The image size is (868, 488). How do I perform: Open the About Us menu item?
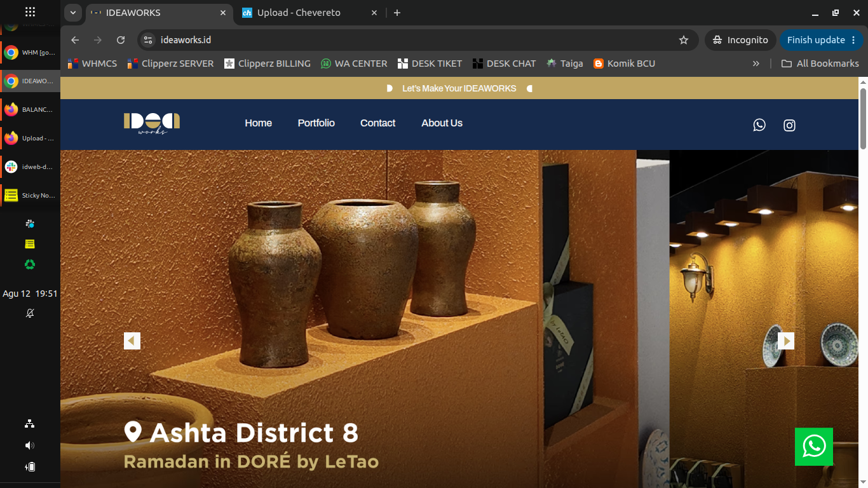442,123
